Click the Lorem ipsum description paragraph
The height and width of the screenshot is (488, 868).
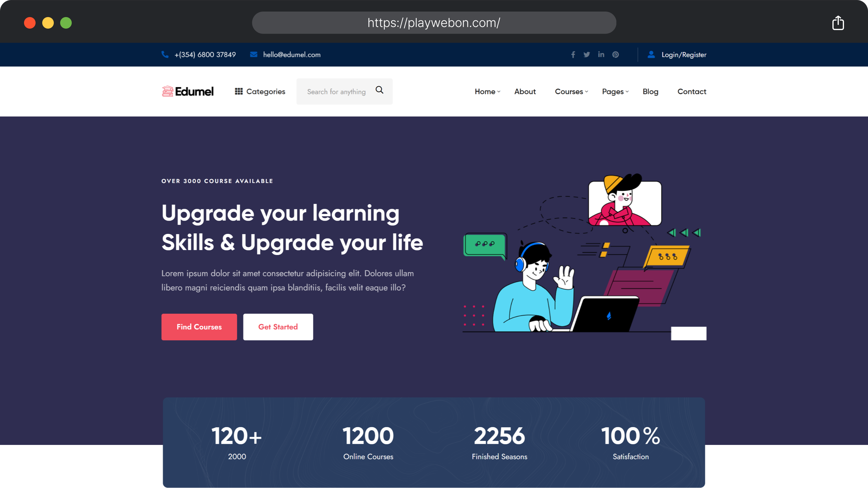click(288, 280)
